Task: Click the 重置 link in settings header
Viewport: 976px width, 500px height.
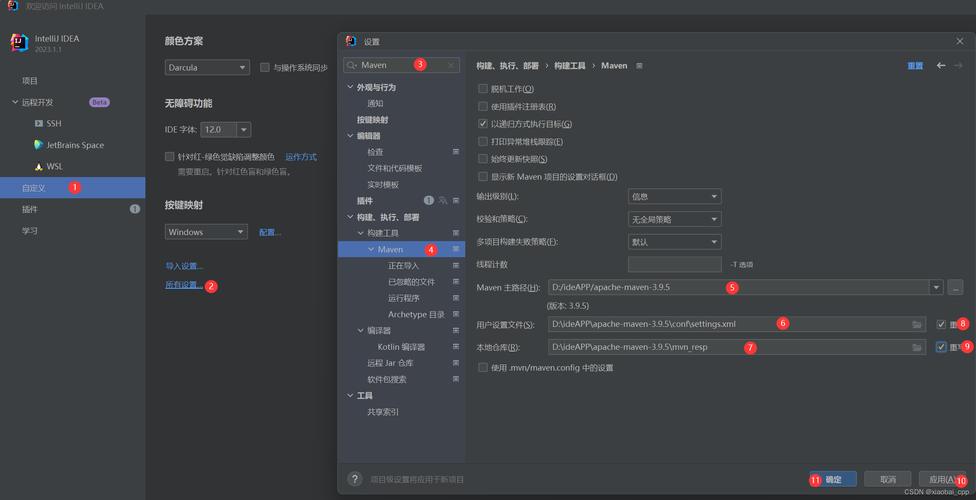Action: [915, 66]
